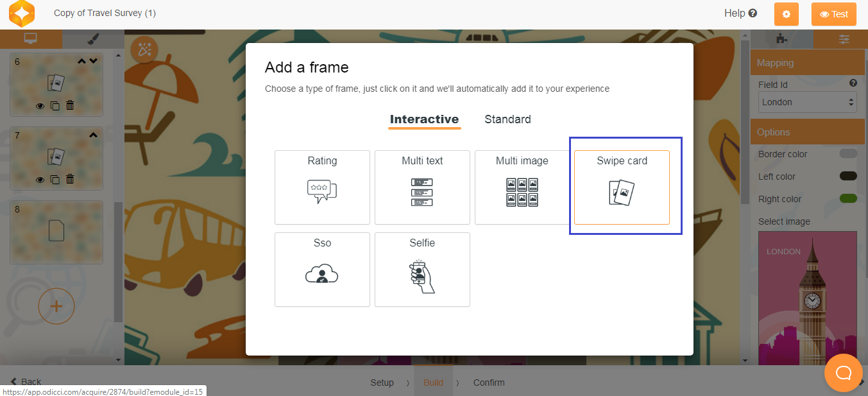The height and width of the screenshot is (396, 868).
Task: Add a Selfie frame
Action: pyautogui.click(x=422, y=269)
